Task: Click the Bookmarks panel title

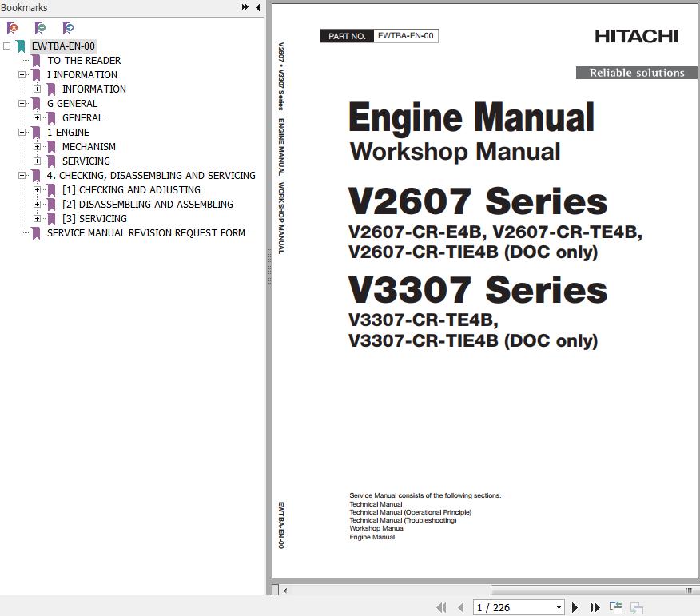Action: tap(24, 7)
